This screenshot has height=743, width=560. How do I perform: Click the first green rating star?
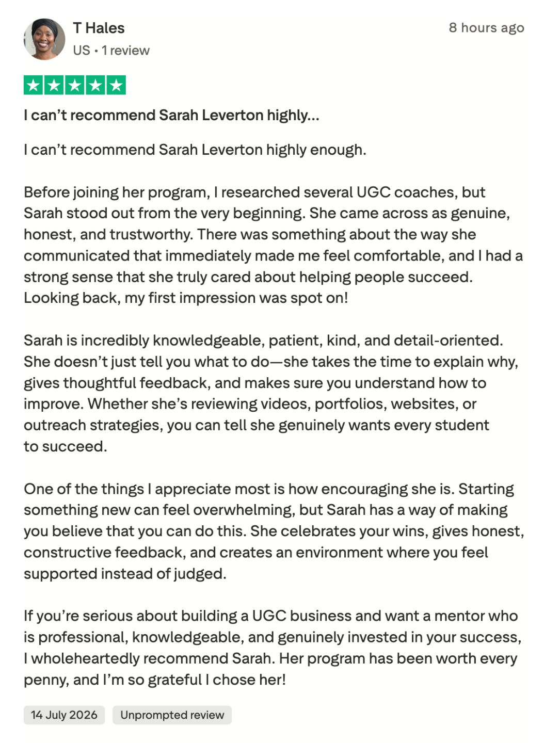(34, 85)
